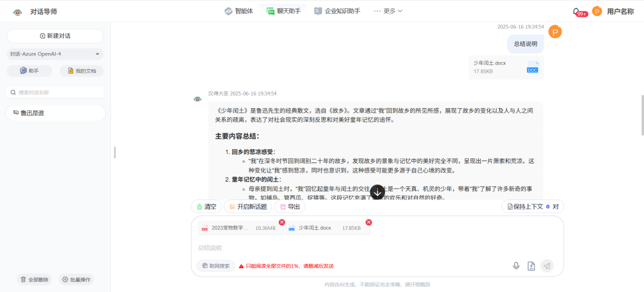This screenshot has width=644, height=292.
Task: Click the 新建对话 button
Action: tap(55, 36)
